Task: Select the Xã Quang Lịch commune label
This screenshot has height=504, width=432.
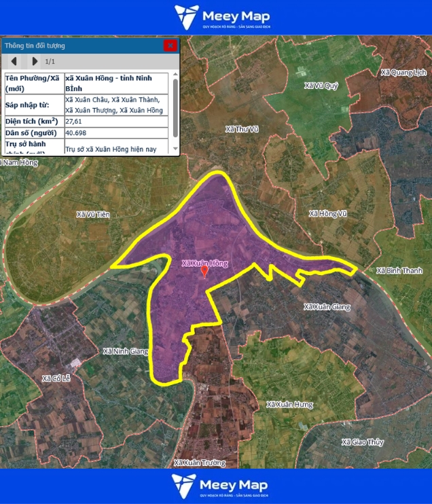Action: point(403,72)
